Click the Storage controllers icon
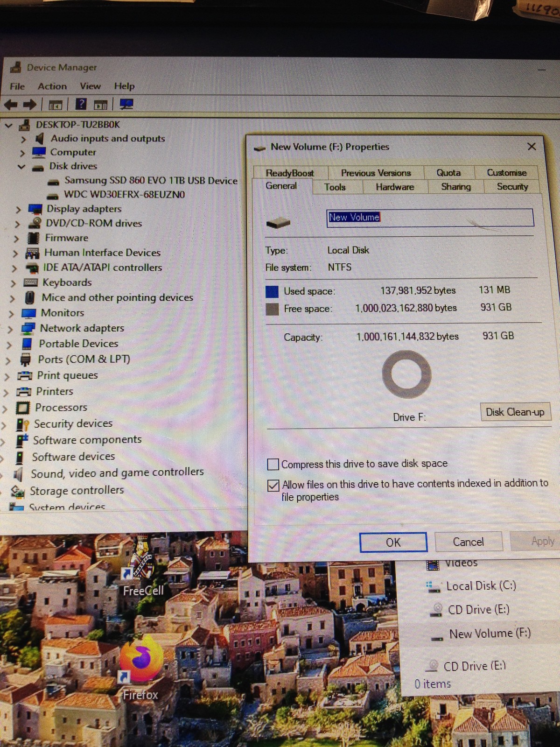The image size is (560, 747). click(x=18, y=491)
